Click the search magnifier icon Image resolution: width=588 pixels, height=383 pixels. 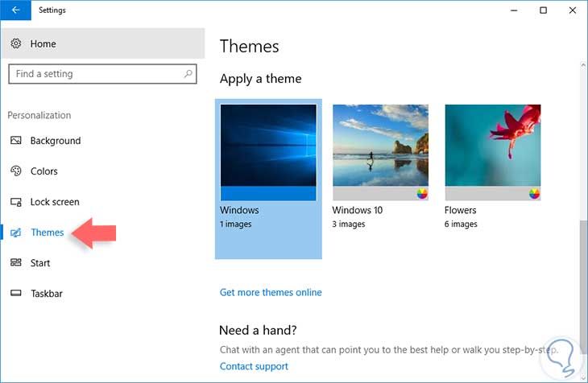point(188,74)
